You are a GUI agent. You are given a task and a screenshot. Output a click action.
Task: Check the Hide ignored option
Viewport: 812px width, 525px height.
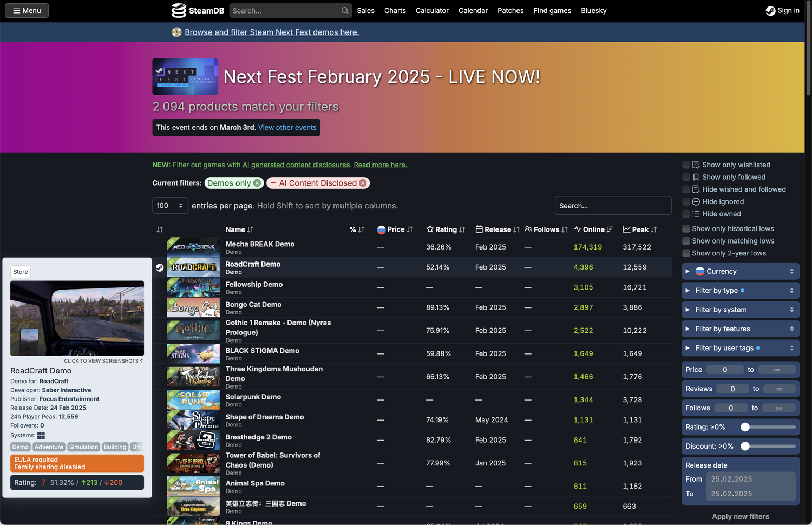686,201
